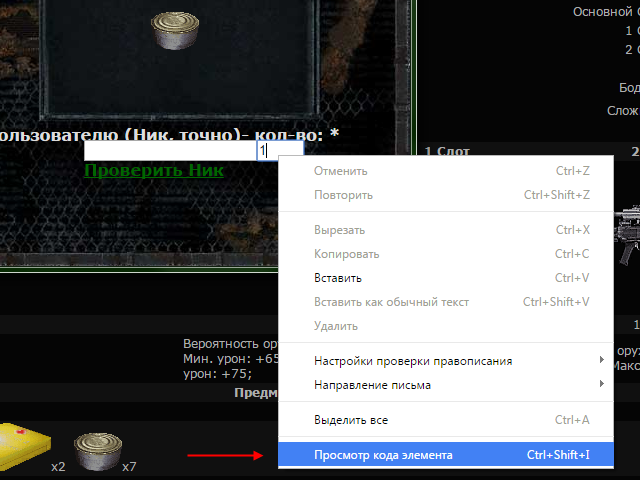Click the username input field
Screen dimensions: 640x480
pos(170,151)
